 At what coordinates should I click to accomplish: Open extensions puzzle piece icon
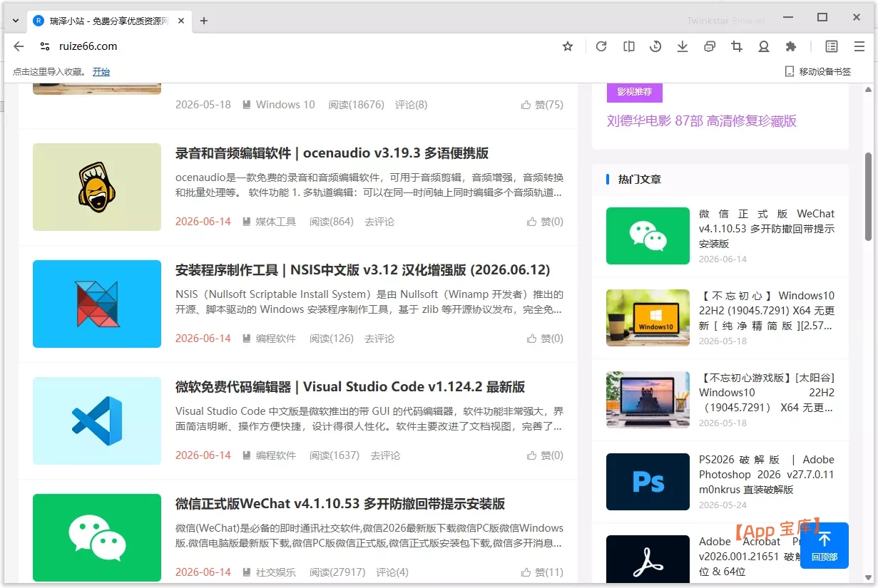click(791, 46)
